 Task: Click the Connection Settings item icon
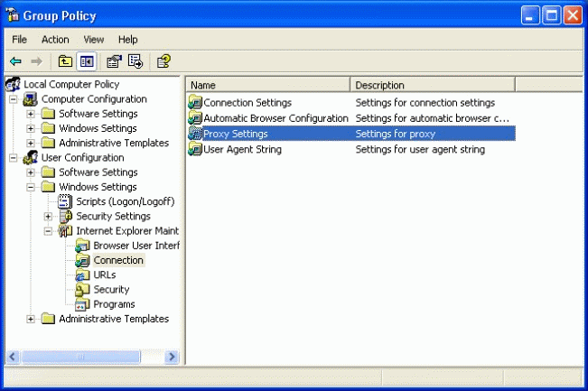(195, 102)
